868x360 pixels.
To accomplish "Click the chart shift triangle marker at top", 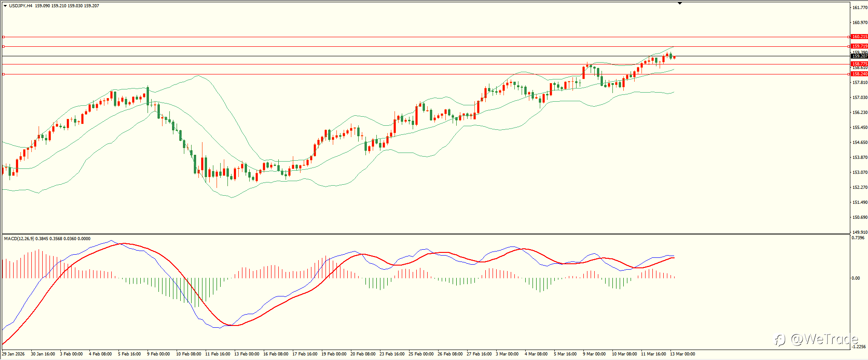I will coord(680,3).
